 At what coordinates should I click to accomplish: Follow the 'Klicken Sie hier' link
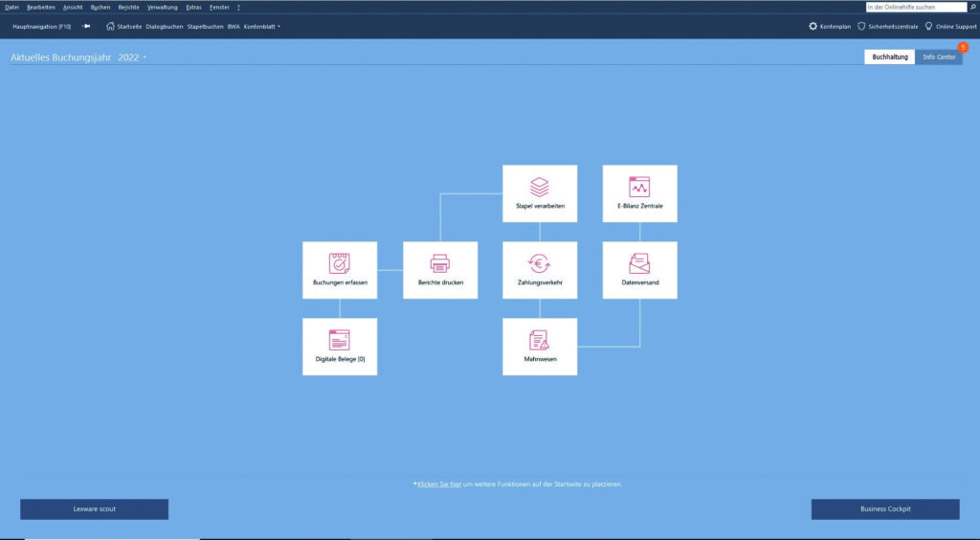[439, 484]
